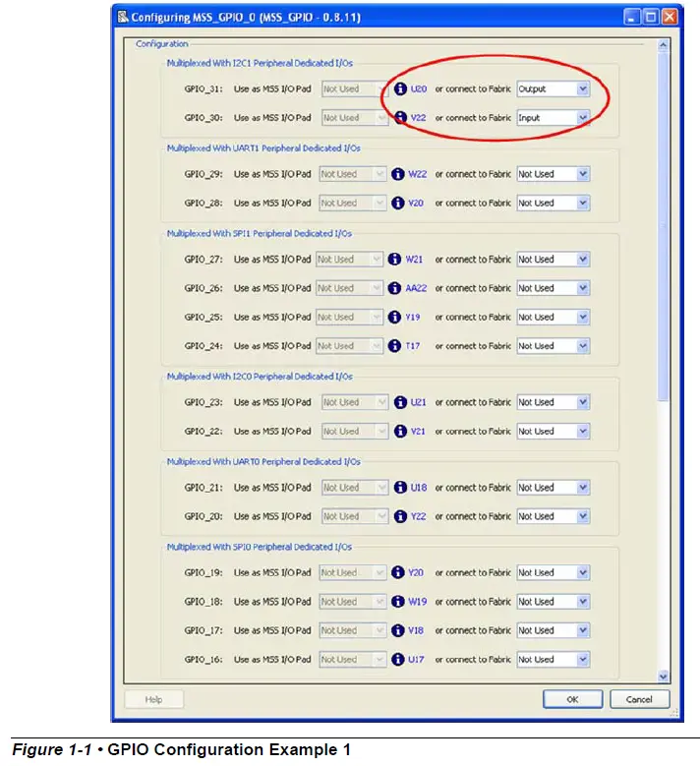Open GPIO_30 connect to Fabric dropdown (Input)
700x766 pixels.
[x=553, y=118]
